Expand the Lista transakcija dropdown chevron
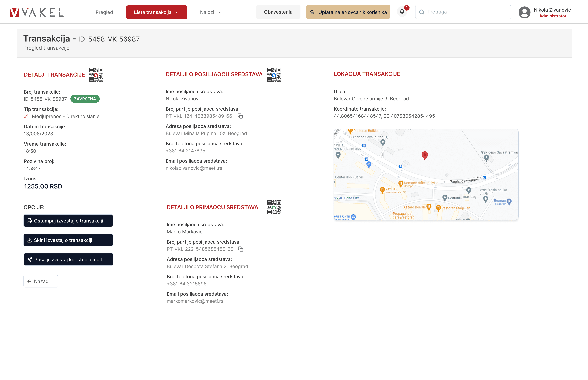 (x=177, y=12)
